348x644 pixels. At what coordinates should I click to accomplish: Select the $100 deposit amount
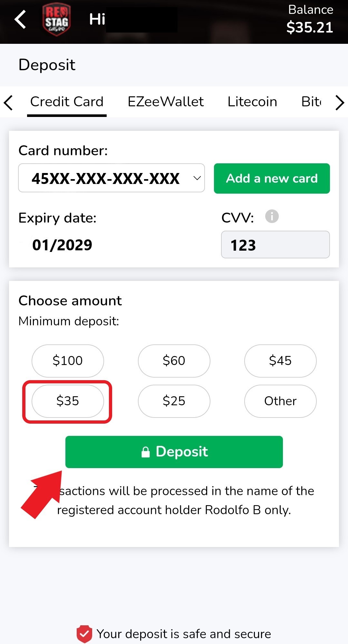click(68, 360)
